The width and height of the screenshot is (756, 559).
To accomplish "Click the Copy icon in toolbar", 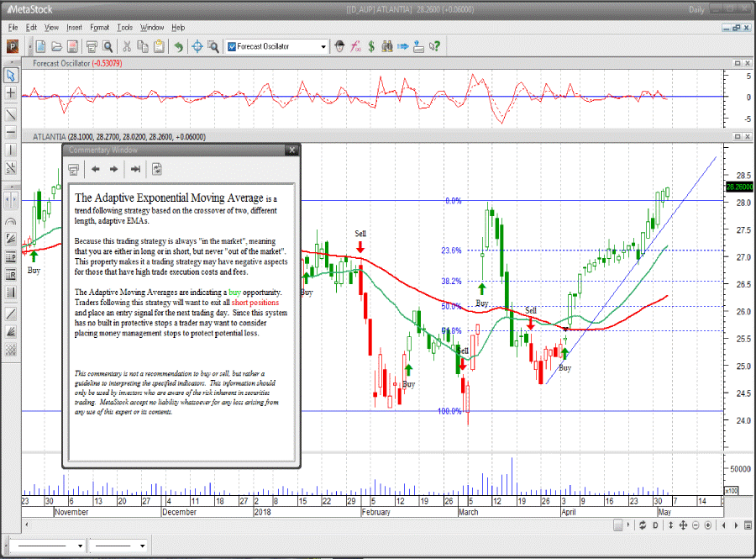I will point(143,46).
